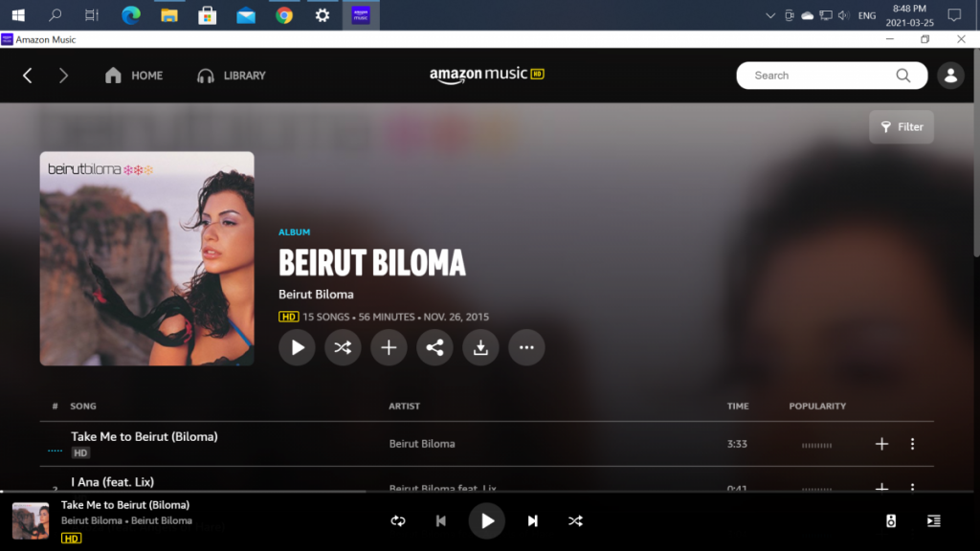Open Settings from the taskbar

(x=323, y=15)
